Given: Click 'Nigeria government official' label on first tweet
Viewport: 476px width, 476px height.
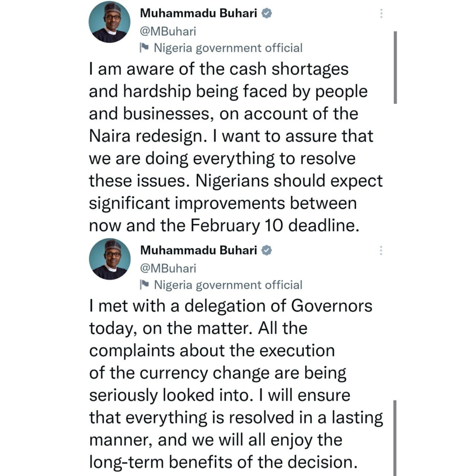Looking at the screenshot, I should tap(228, 48).
